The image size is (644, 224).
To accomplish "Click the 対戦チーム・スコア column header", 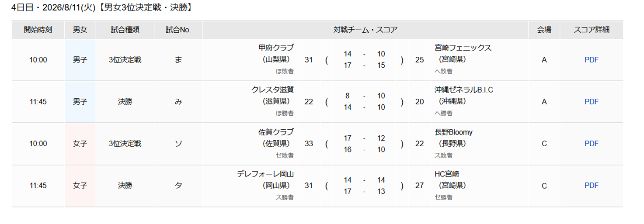I will 365,30.
